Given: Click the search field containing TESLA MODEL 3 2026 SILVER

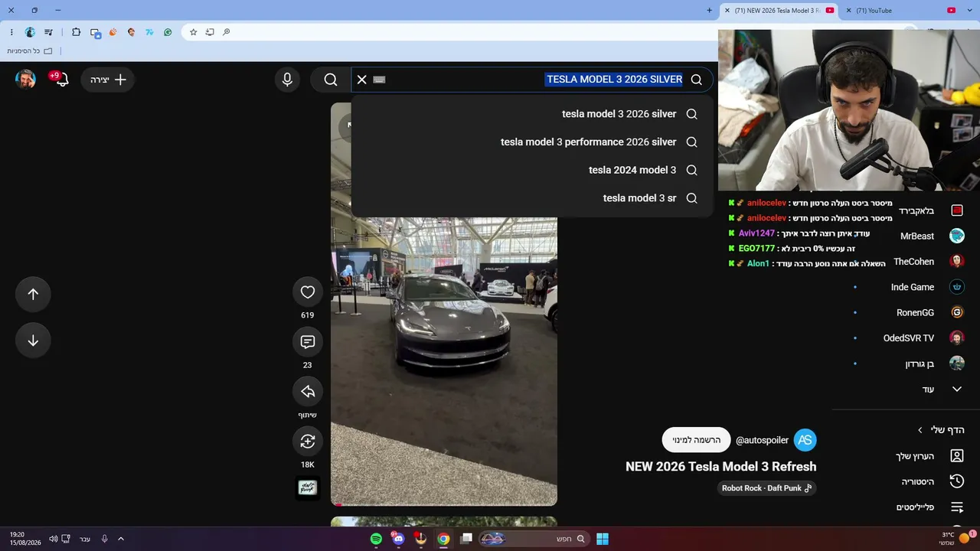Looking at the screenshot, I should 532,80.
